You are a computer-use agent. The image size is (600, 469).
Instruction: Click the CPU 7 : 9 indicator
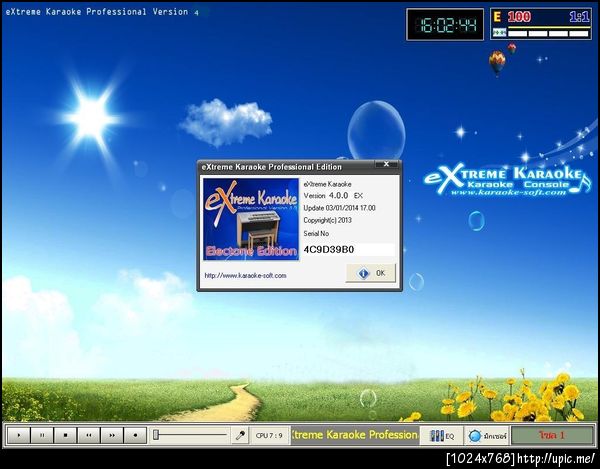(x=269, y=436)
